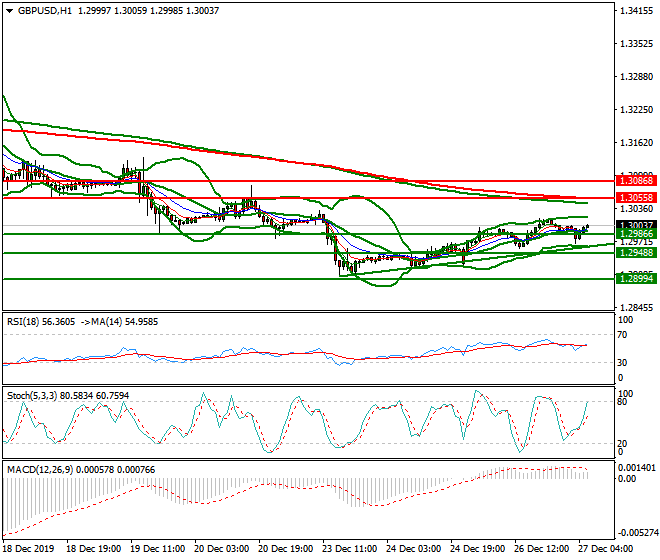This screenshot has width=660, height=560.
Task: Select the 18 Dec 2019 time label
Action: click(29, 549)
